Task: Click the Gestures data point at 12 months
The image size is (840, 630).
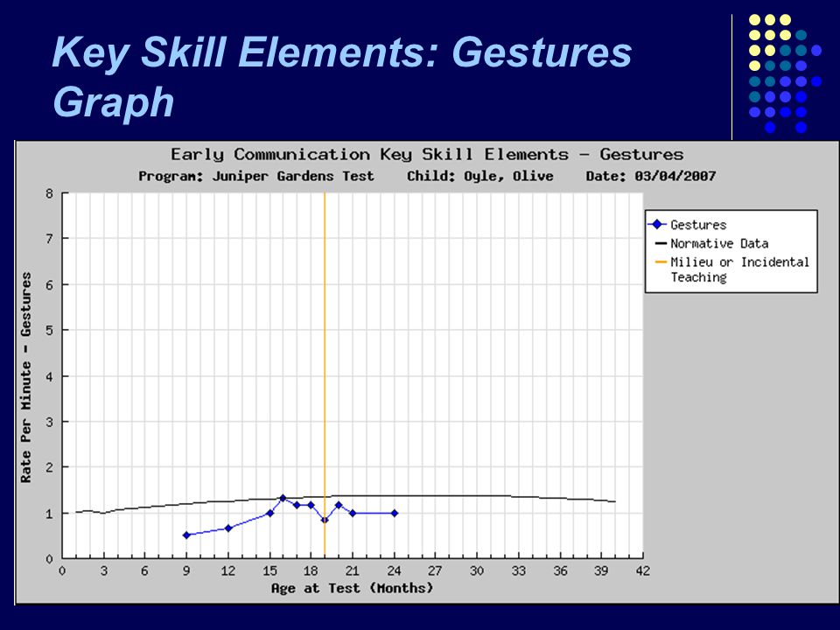Action: [228, 528]
